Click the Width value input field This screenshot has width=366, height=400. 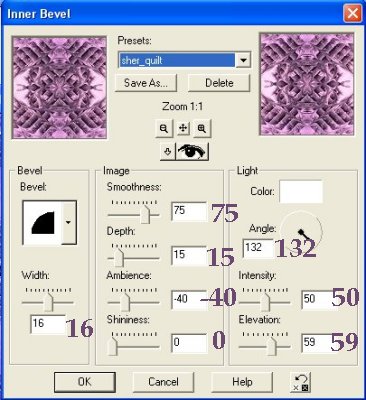click(48, 324)
